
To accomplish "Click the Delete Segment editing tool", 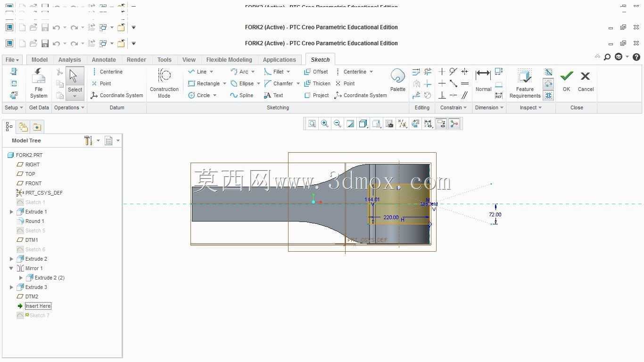I will click(428, 72).
